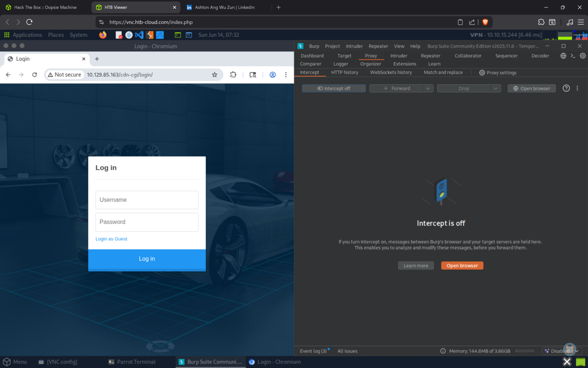Click the Burp Suite launcher in top panel
Viewport: 588px width, 368px height.
tap(150, 35)
